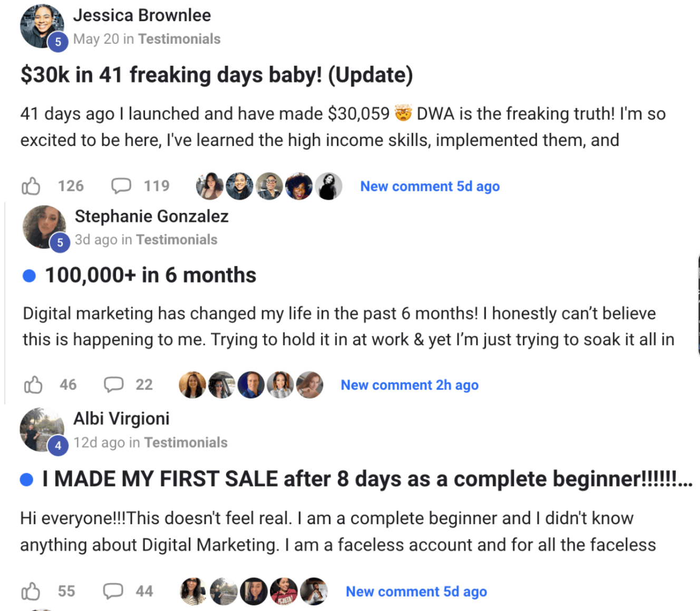Screen dimensions: 700x611
Task: Open comments on Stephanie Gonzalez's post
Action: 113,385
